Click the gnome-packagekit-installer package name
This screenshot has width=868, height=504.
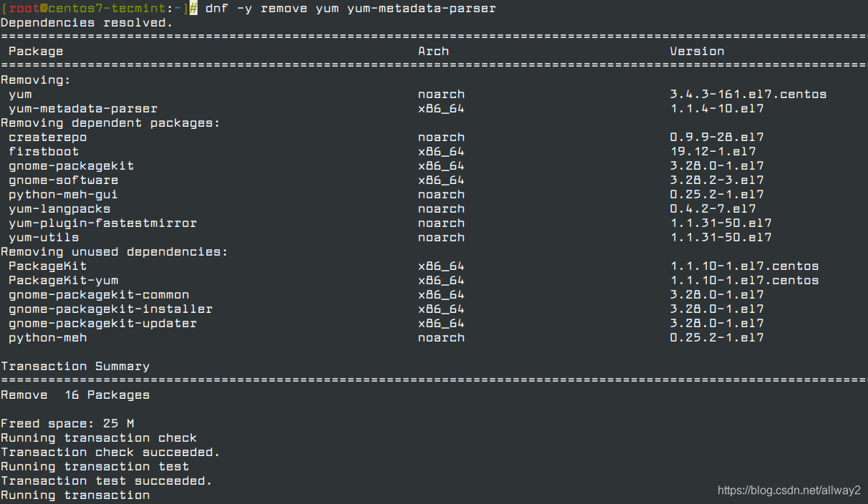(111, 309)
